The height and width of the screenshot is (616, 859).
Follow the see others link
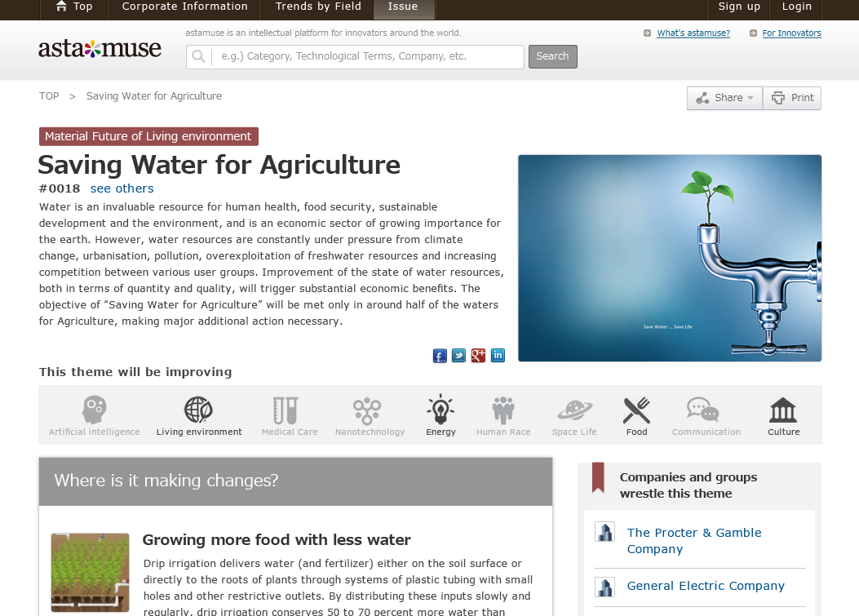(x=122, y=188)
